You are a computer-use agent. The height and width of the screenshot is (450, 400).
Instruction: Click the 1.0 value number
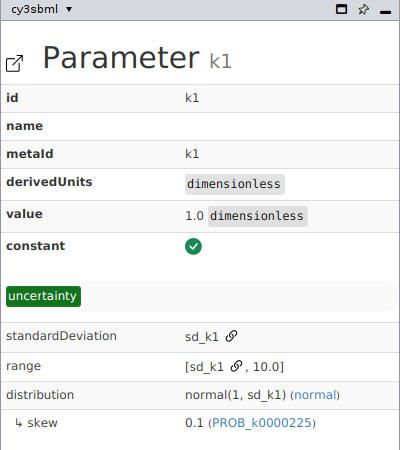pos(194,216)
